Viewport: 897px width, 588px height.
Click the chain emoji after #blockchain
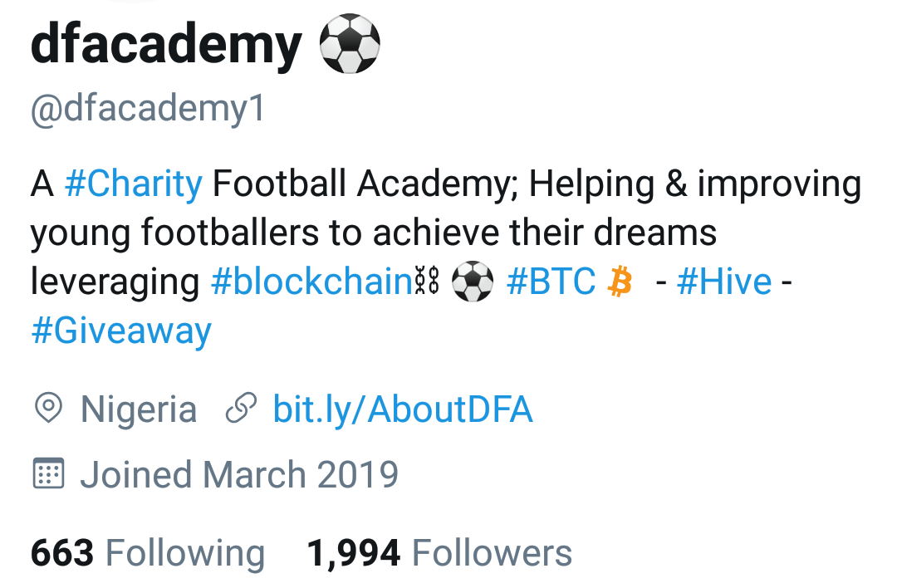(x=426, y=283)
